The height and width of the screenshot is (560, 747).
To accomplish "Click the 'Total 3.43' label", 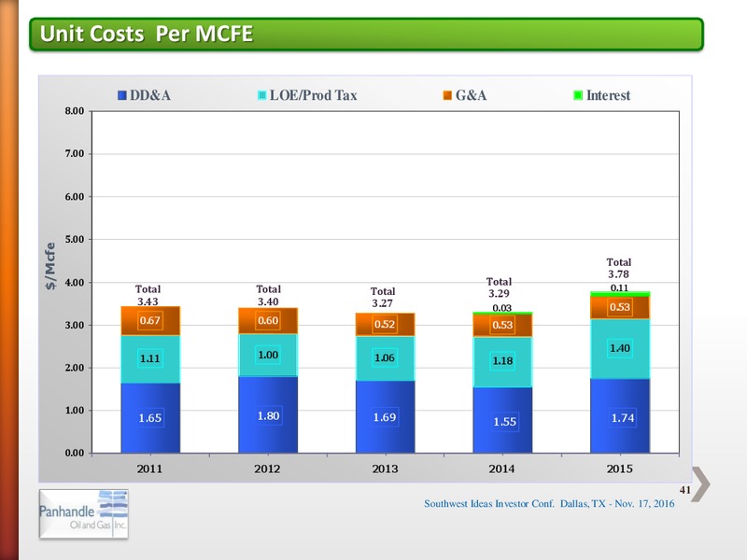I will click(x=148, y=295).
